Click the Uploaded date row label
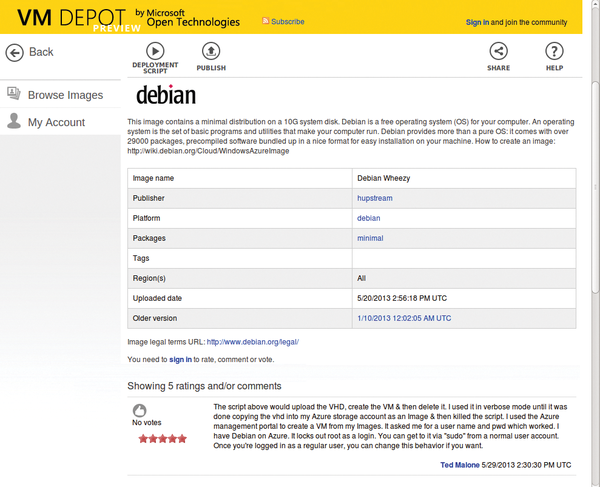The height and width of the screenshot is (487, 600). [157, 298]
